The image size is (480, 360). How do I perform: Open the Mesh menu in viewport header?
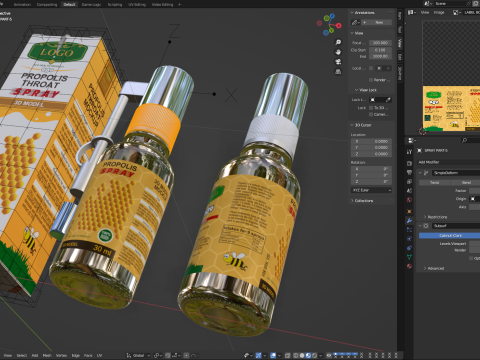point(47,355)
